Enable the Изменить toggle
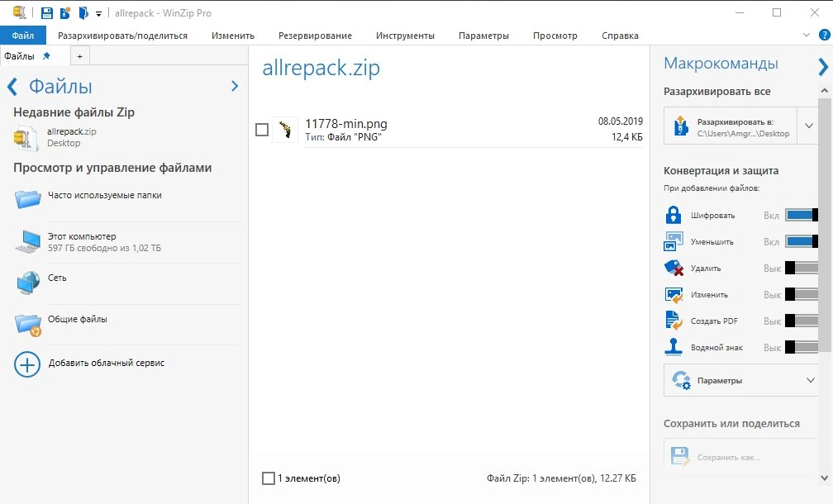This screenshot has width=833, height=504. [802, 294]
